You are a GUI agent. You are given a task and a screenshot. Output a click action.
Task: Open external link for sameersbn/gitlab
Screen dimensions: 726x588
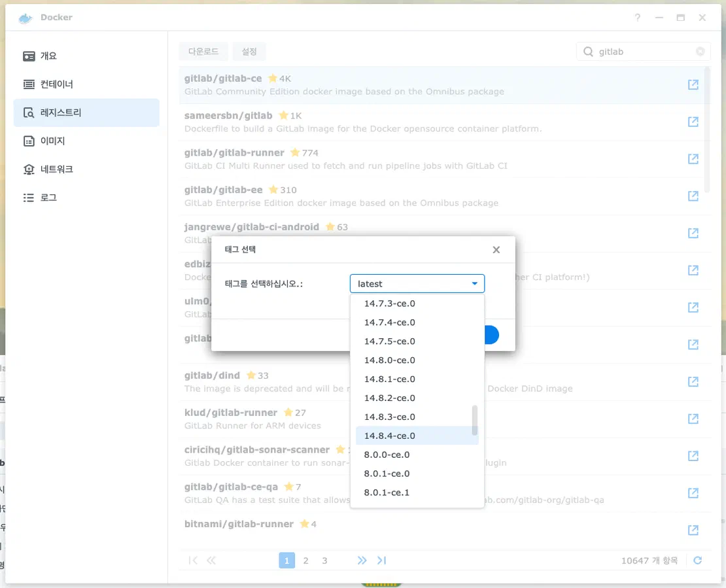693,121
